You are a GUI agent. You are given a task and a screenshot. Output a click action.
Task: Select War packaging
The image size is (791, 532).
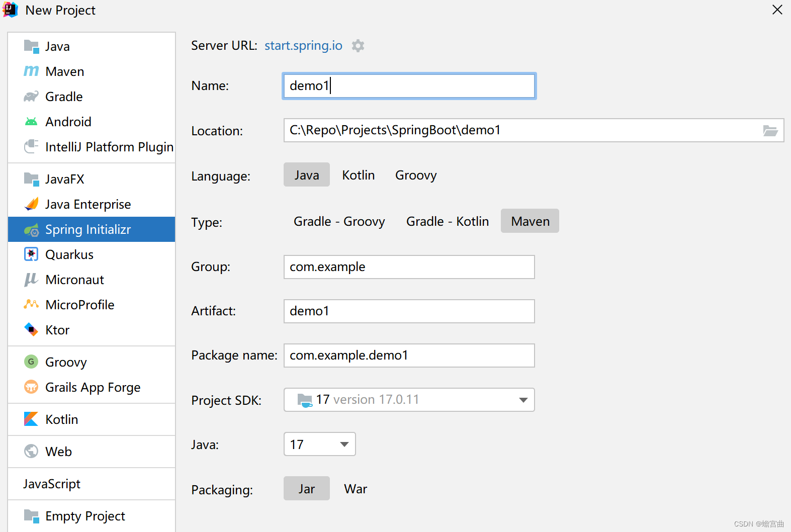coord(356,489)
